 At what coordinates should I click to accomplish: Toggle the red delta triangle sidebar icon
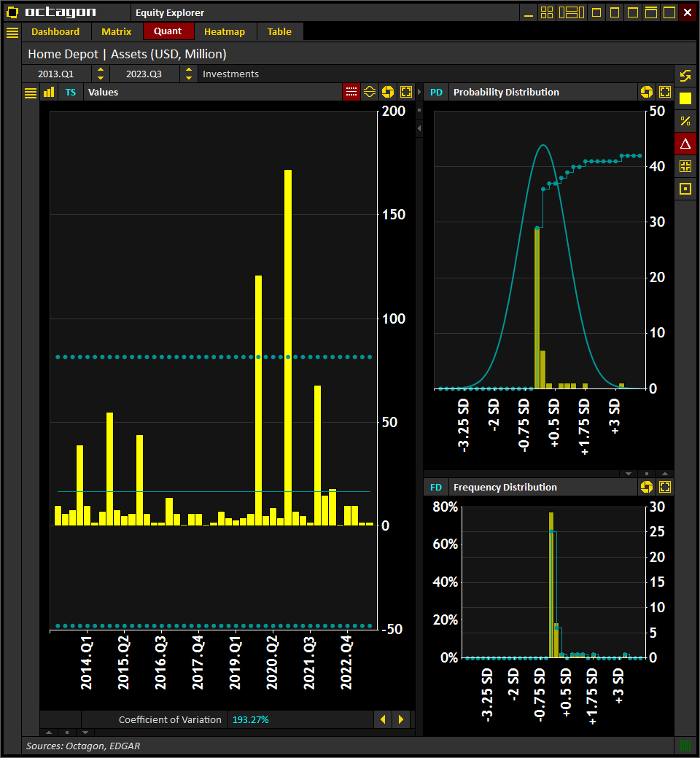click(685, 144)
